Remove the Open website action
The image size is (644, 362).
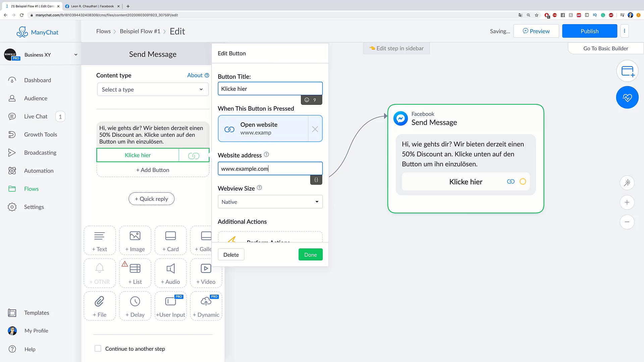click(x=315, y=129)
